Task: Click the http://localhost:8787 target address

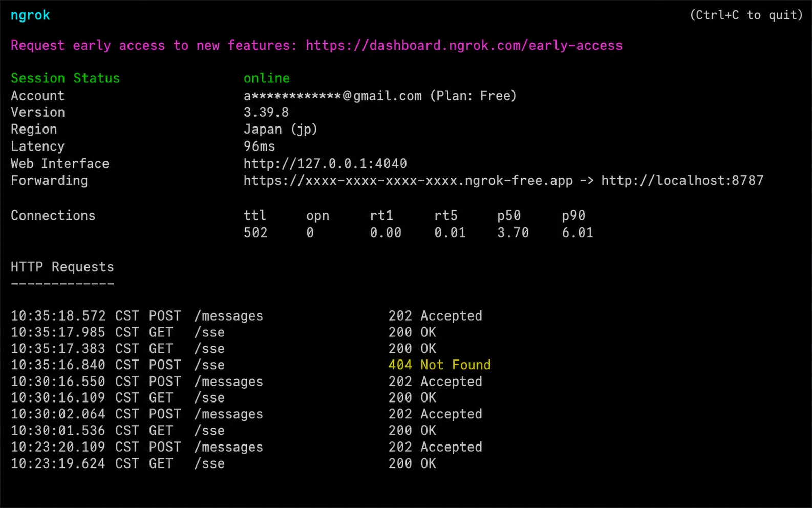Action: point(682,181)
